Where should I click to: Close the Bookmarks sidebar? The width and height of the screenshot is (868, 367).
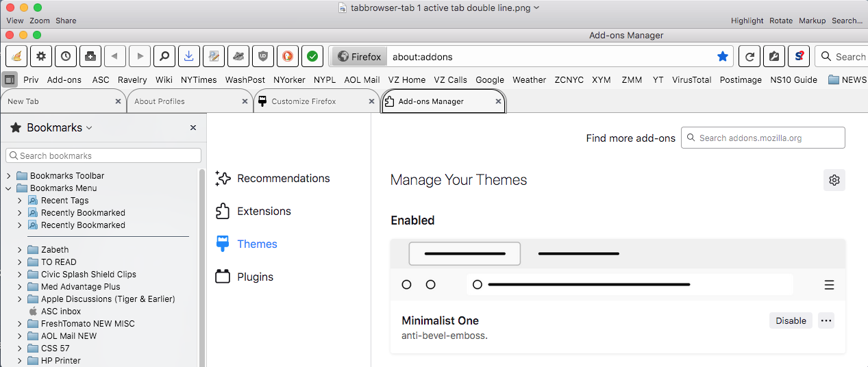coord(193,127)
